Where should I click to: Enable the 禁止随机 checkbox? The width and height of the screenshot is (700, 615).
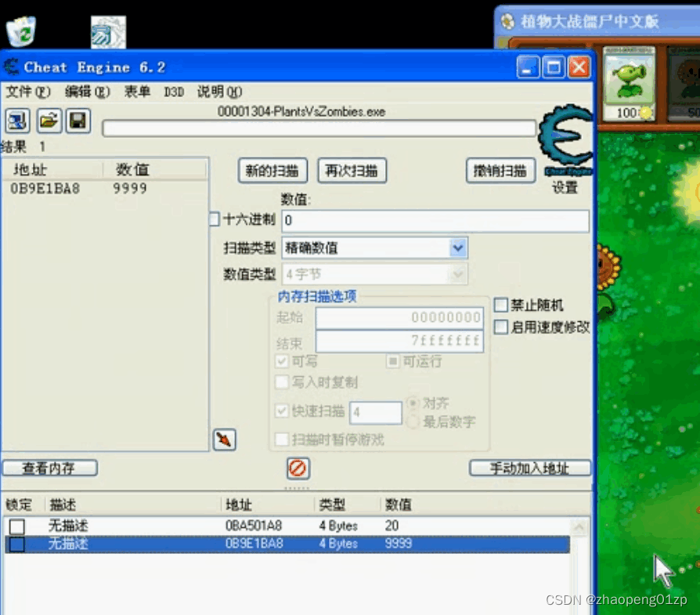pos(501,305)
